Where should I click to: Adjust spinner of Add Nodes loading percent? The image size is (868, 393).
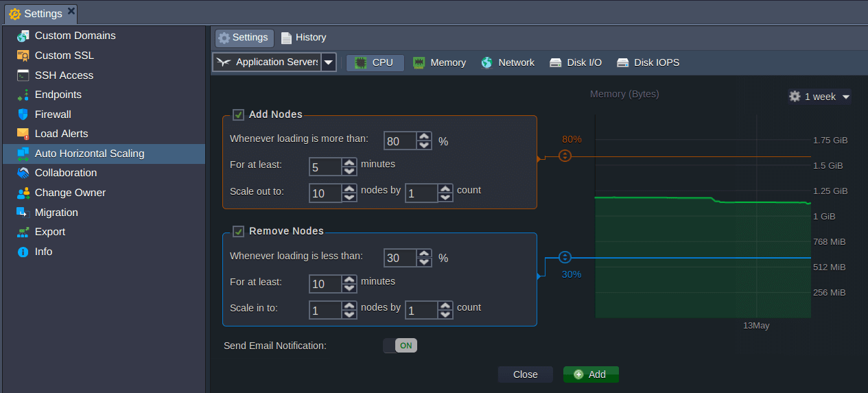(424, 141)
